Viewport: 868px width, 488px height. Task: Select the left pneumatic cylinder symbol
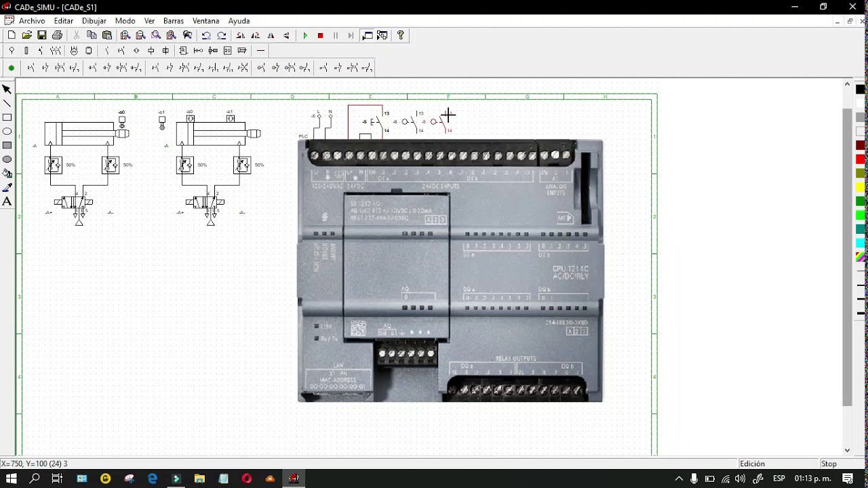click(x=86, y=133)
